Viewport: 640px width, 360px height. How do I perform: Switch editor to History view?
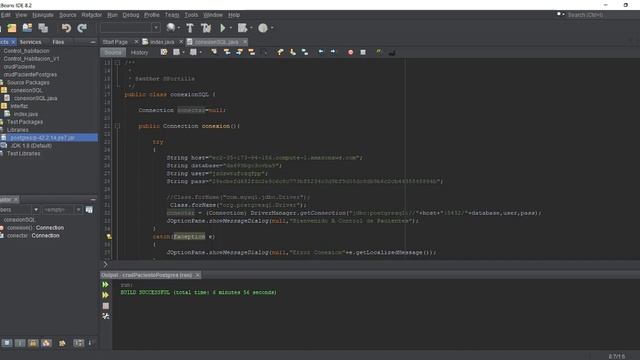(x=139, y=52)
